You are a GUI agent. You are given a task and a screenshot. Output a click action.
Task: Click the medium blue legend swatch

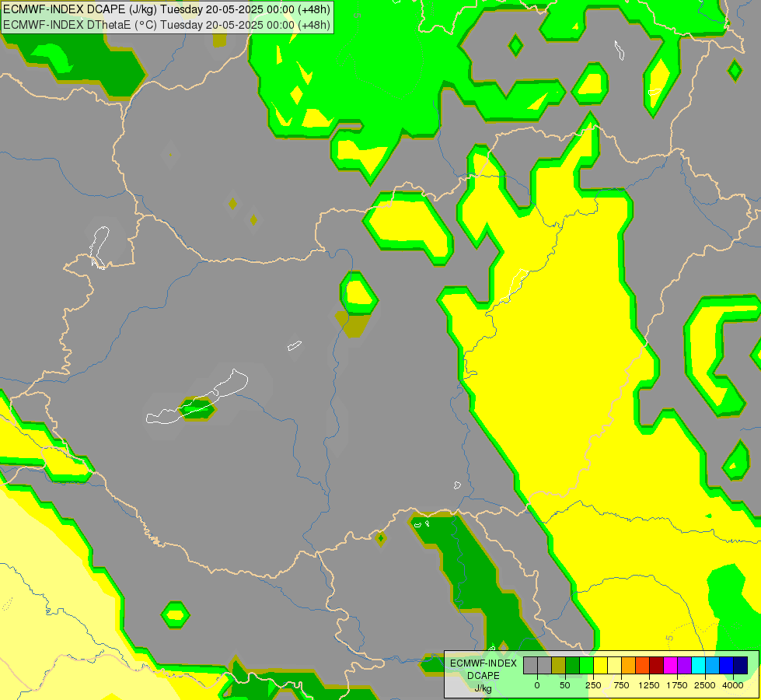(727, 666)
